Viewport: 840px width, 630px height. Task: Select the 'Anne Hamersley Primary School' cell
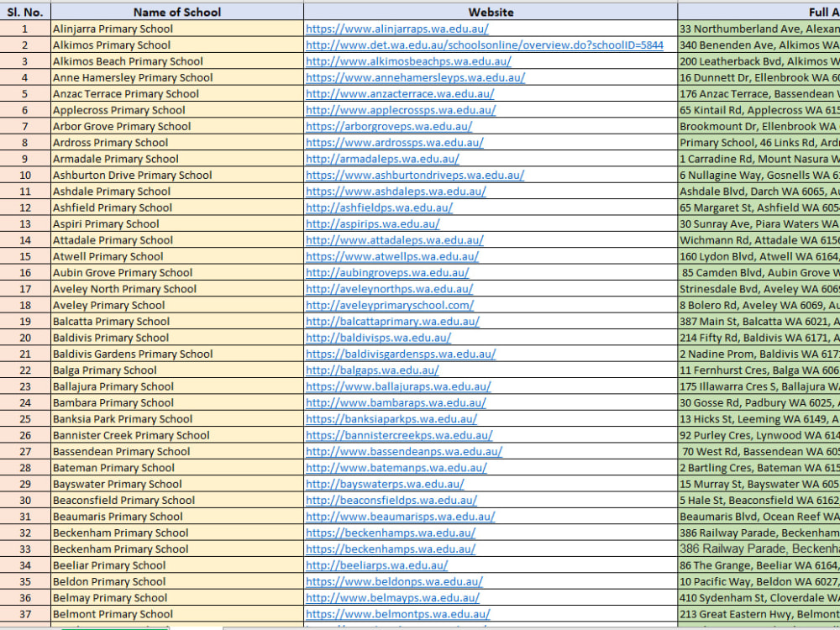pos(177,77)
